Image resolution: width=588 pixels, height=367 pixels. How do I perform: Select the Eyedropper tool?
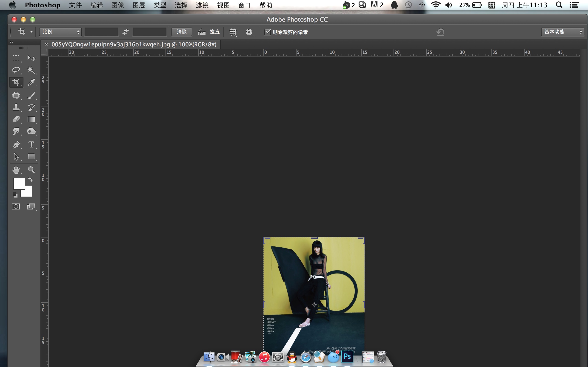click(x=31, y=82)
